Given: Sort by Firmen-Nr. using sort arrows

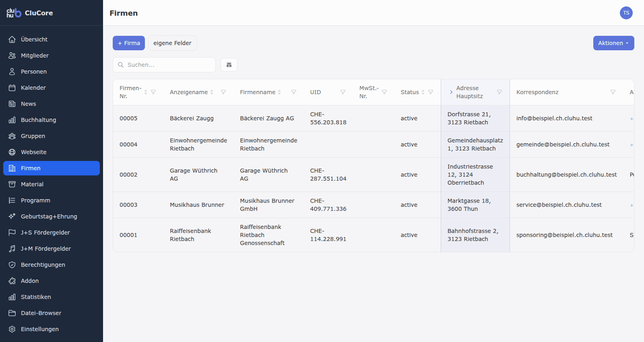Looking at the screenshot, I should [x=146, y=92].
